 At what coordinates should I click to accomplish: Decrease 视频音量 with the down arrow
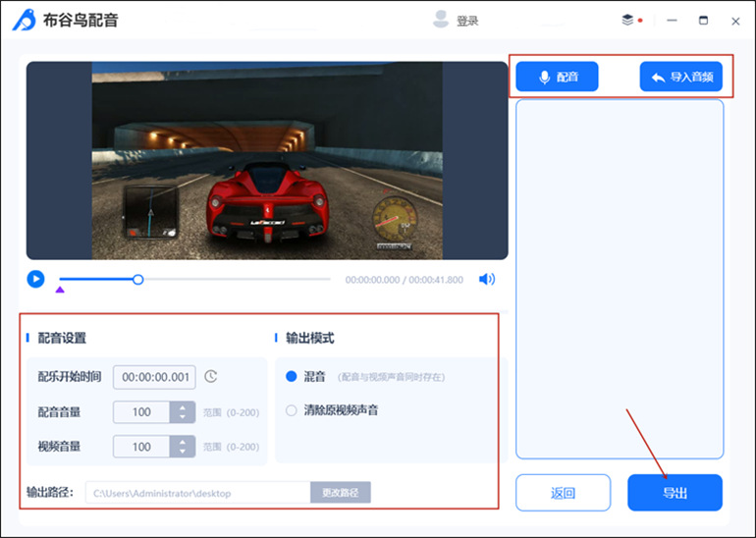point(183,452)
